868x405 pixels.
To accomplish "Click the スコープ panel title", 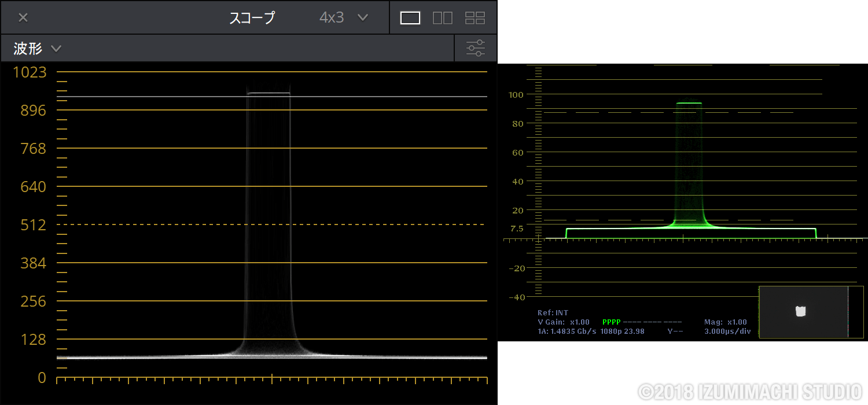I will 252,17.
